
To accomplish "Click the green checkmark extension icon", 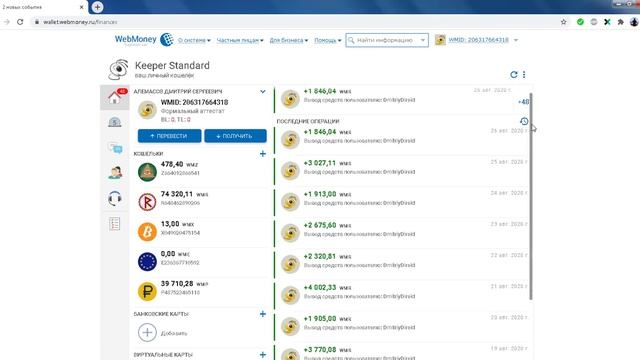I will 580,22.
